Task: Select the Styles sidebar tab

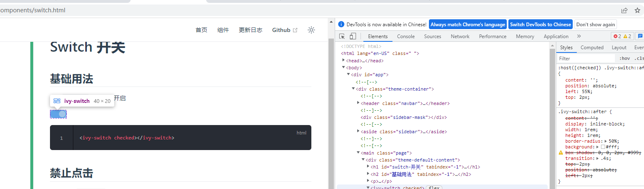Action: click(566, 48)
